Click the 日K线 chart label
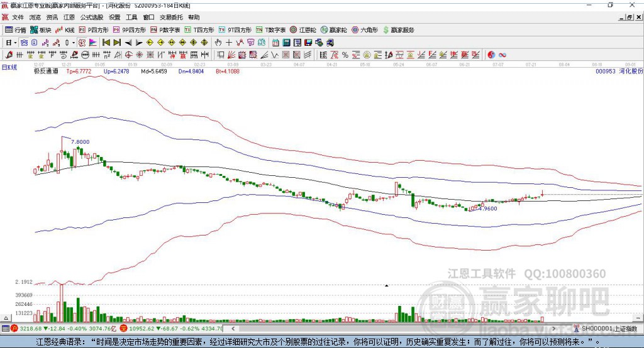The image size is (644, 348). pos(9,67)
